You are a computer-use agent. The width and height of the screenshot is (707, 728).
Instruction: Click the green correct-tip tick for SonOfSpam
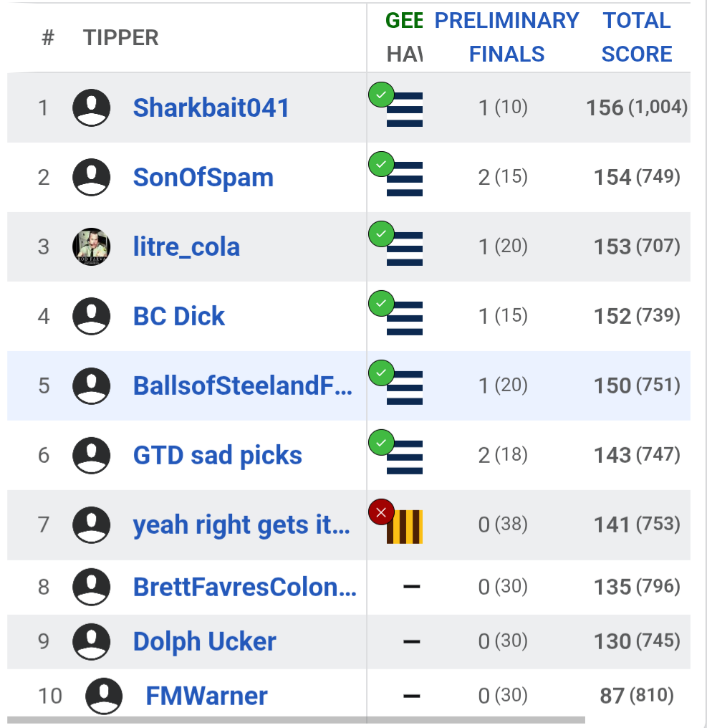pyautogui.click(x=381, y=165)
